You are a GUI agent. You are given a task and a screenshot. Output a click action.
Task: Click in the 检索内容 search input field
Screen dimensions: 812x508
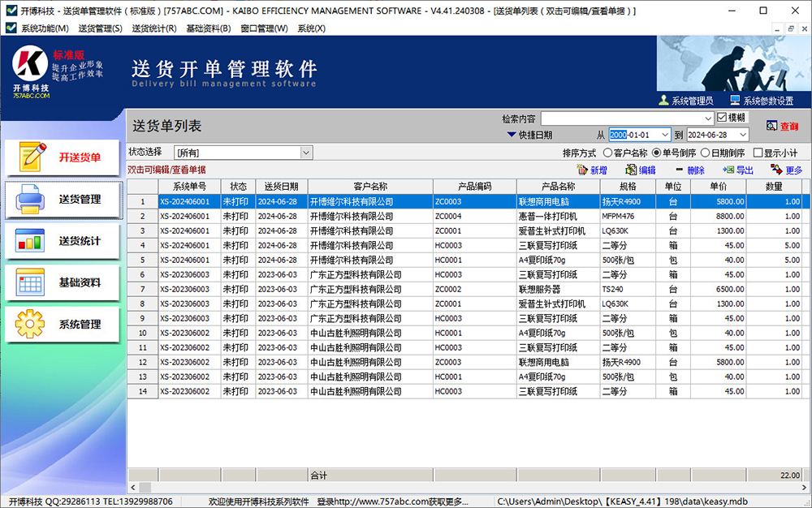[x=622, y=118]
